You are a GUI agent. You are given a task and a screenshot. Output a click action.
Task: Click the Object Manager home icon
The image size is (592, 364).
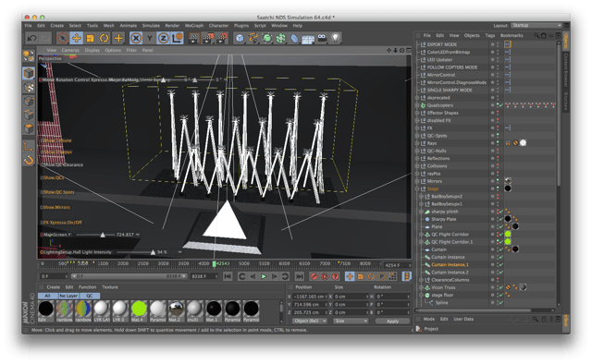click(544, 35)
